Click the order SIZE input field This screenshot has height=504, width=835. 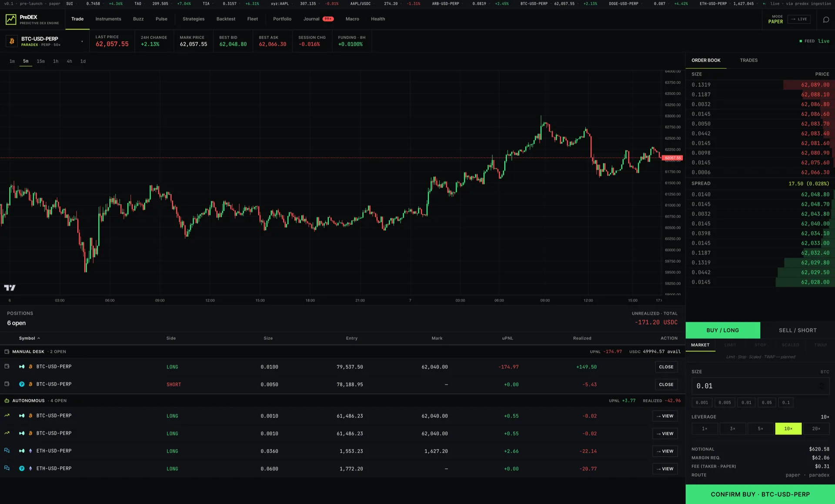coord(760,386)
